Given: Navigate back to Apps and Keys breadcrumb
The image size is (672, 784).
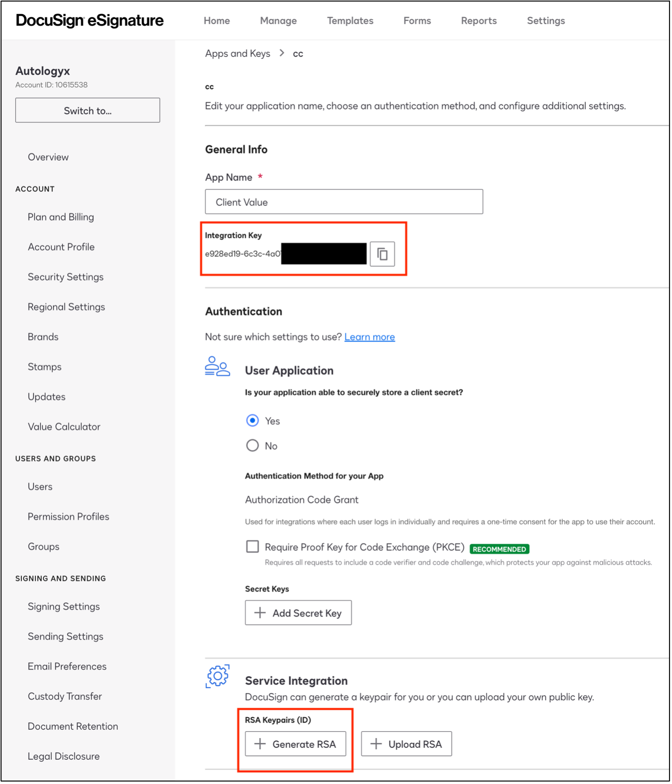Looking at the screenshot, I should 238,54.
